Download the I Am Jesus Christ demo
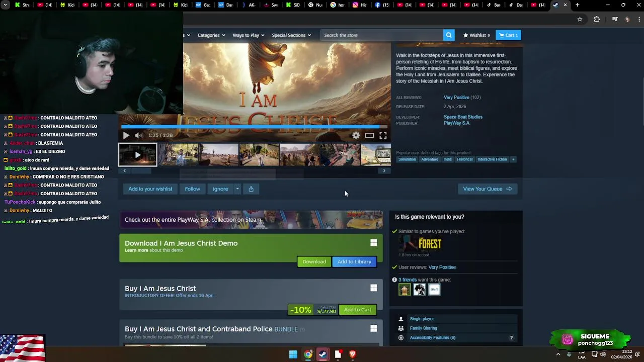This screenshot has width=644, height=362. (x=314, y=262)
